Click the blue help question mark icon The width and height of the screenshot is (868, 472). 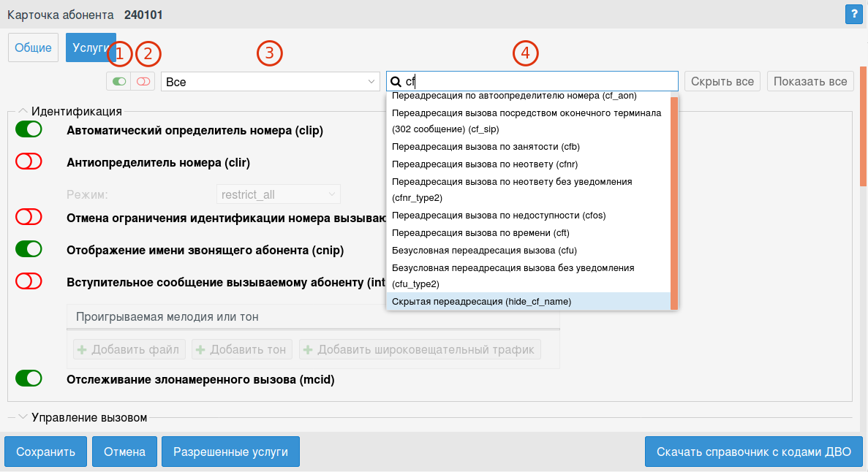pyautogui.click(x=853, y=14)
